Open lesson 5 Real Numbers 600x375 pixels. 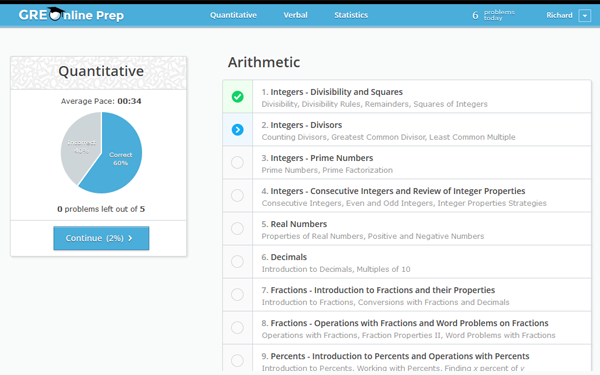coord(422,228)
